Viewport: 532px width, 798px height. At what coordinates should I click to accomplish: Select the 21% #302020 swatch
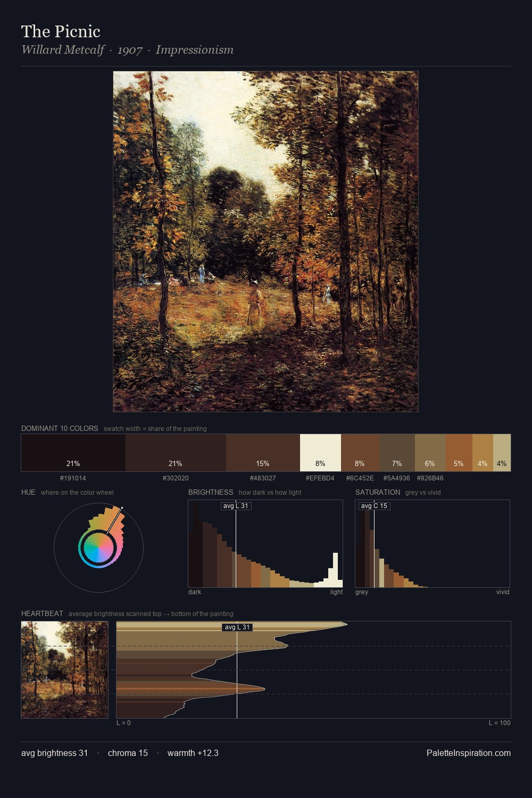(176, 453)
